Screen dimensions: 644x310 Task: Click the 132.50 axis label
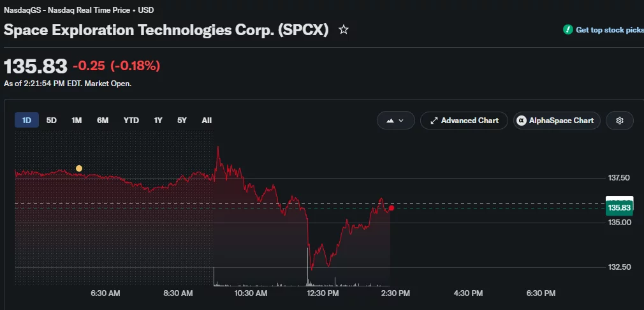pos(619,267)
